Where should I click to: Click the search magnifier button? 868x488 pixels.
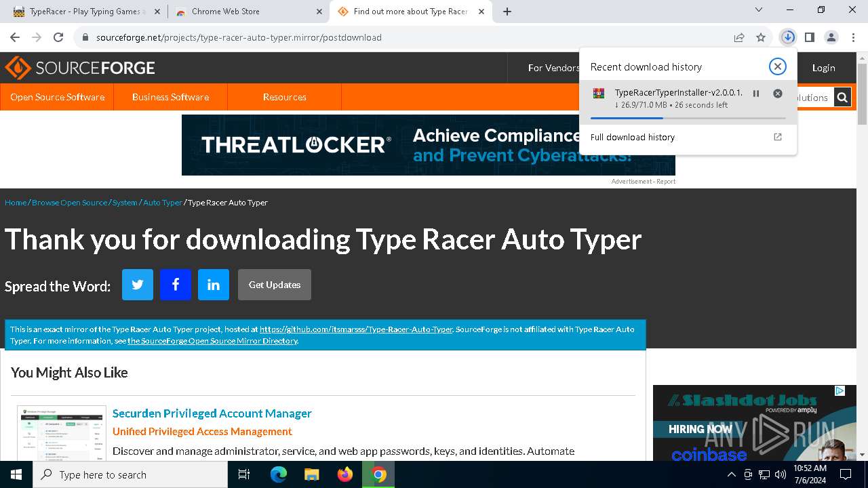coord(842,98)
